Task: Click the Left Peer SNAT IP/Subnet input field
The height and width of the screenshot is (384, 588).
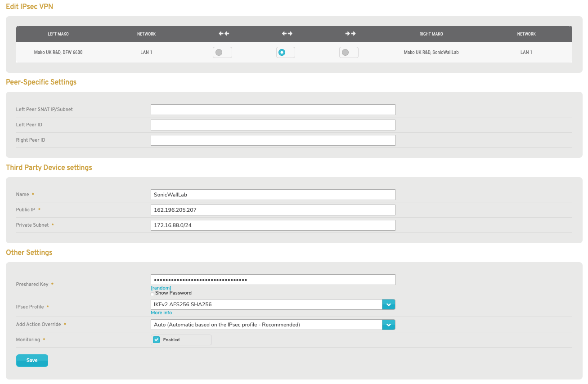Action: [273, 109]
